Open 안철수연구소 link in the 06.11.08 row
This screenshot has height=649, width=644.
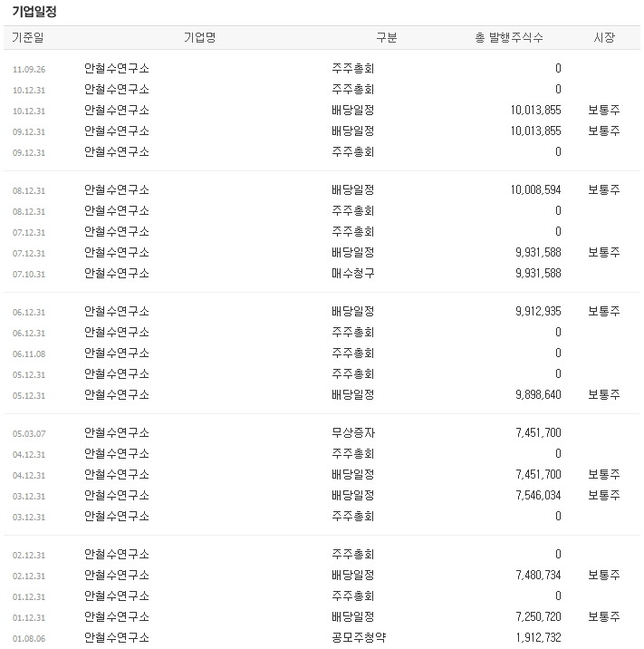click(x=117, y=354)
